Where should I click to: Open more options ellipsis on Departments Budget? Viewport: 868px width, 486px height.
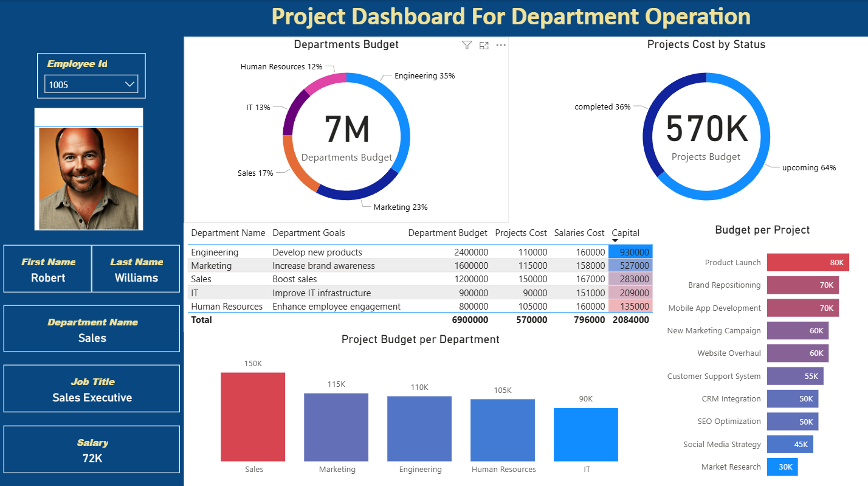coord(501,45)
